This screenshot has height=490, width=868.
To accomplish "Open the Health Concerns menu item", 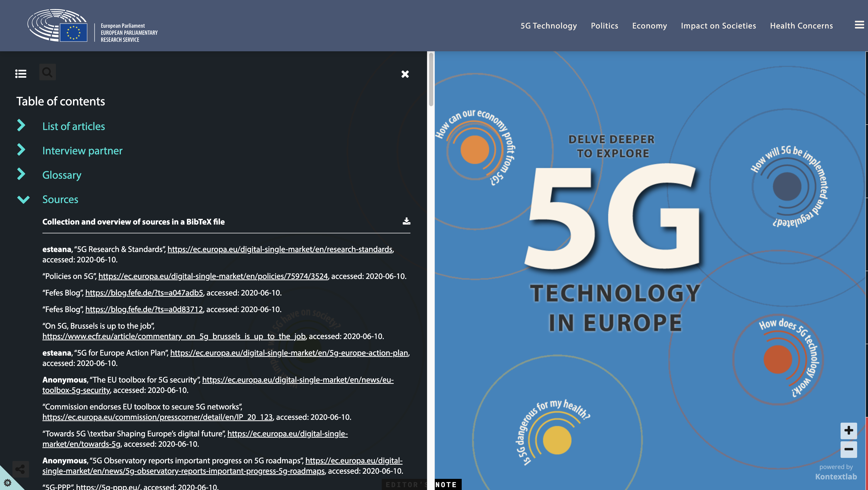I will pos(801,26).
